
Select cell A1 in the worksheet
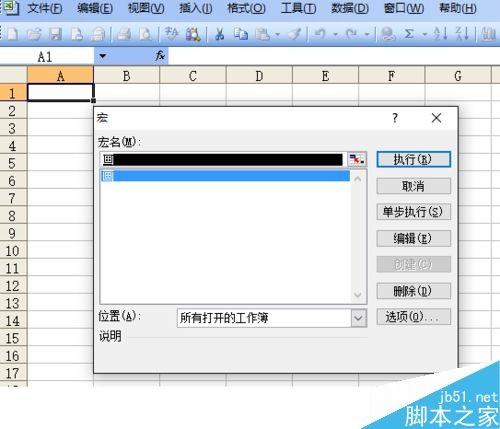coord(60,92)
